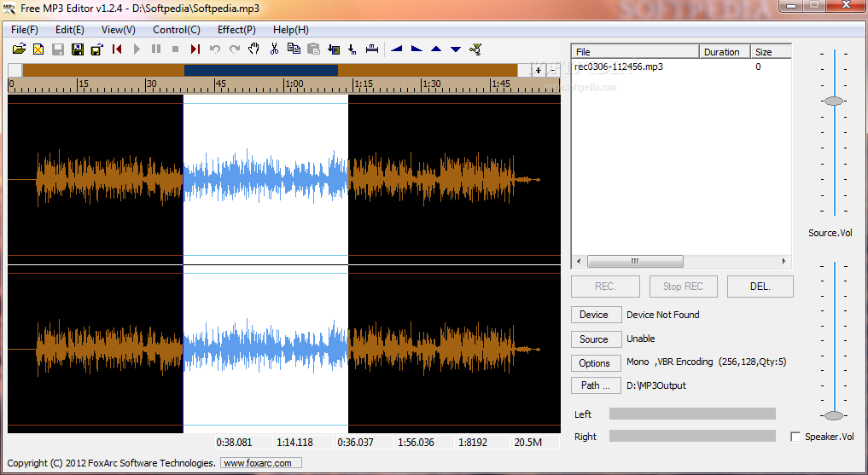Select the rec0306-112456.mp3 recording row
Viewport: 868px width, 475px height.
point(681,67)
